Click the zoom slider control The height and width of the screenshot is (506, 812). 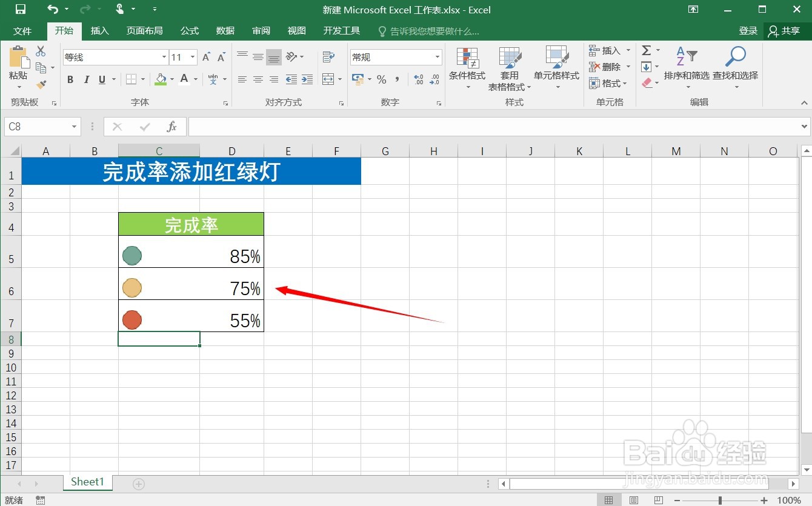(720, 500)
